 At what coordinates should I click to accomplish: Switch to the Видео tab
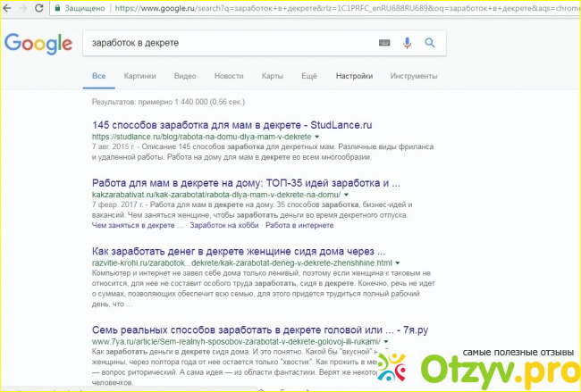coord(185,77)
